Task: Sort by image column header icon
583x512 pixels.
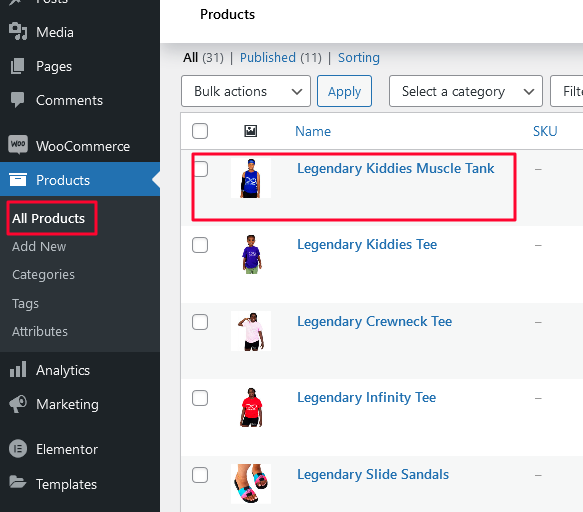Action: tap(251, 131)
